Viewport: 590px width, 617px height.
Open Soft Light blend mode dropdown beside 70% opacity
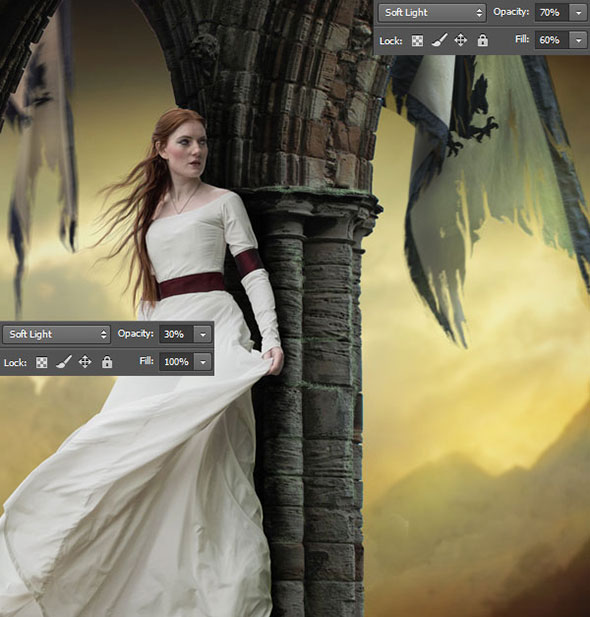pos(432,13)
